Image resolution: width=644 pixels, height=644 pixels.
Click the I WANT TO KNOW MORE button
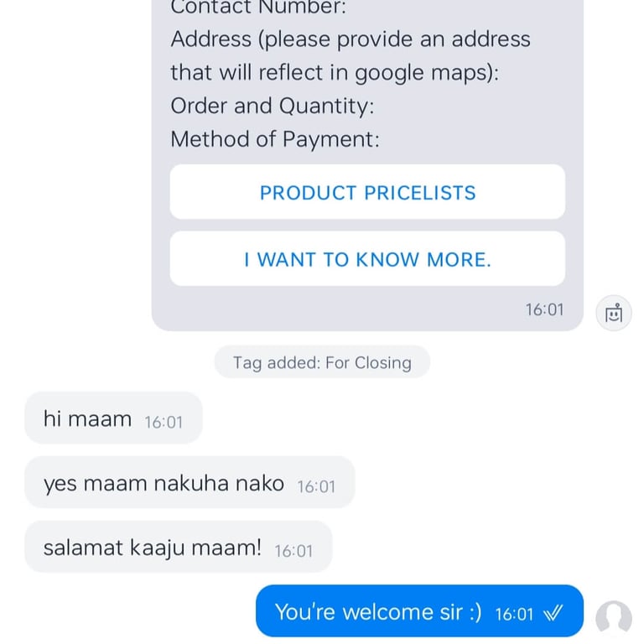point(367,259)
